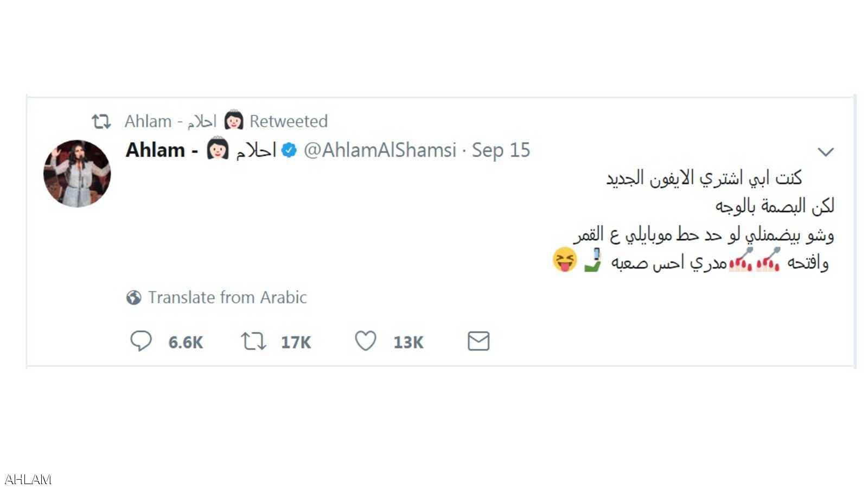Click the 13K likes count
The width and height of the screenshot is (868, 489).
coord(409,342)
